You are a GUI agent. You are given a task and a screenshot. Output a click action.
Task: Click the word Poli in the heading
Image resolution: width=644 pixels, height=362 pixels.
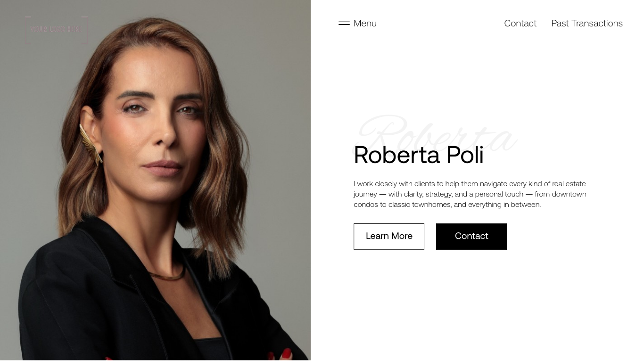465,155
